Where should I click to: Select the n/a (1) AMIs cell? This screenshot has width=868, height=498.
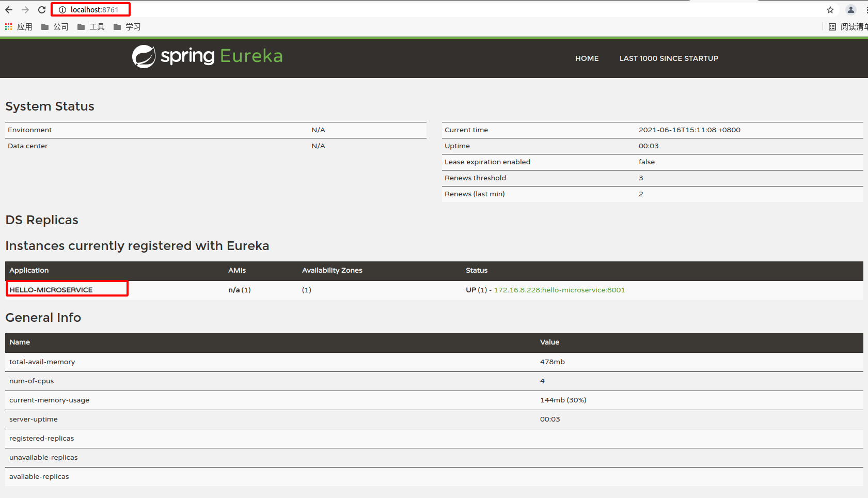pos(240,290)
